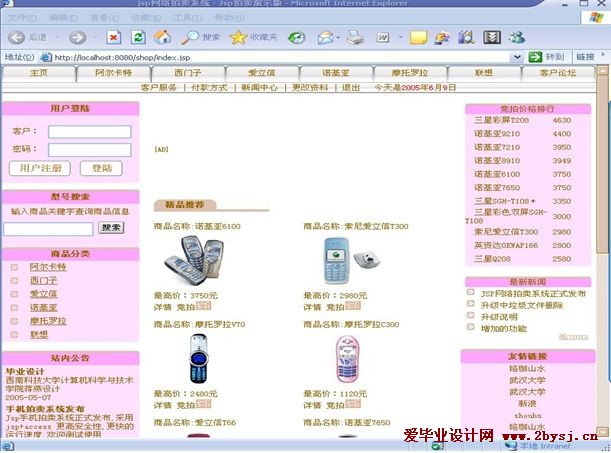Click the Edit with Word icon
Screen dimensions: 611x453
click(x=383, y=38)
